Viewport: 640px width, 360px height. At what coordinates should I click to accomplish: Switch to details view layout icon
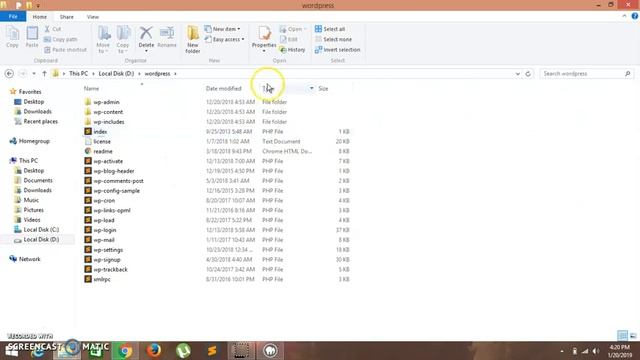[622, 336]
